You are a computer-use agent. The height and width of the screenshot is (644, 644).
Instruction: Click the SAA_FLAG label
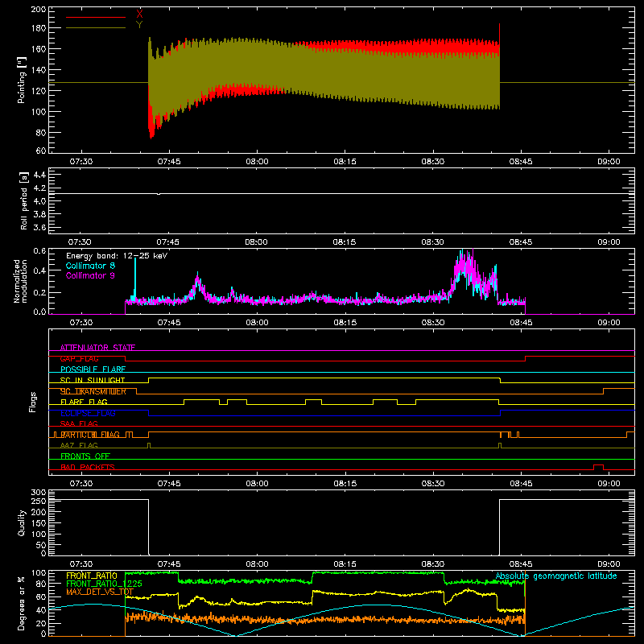tap(79, 423)
